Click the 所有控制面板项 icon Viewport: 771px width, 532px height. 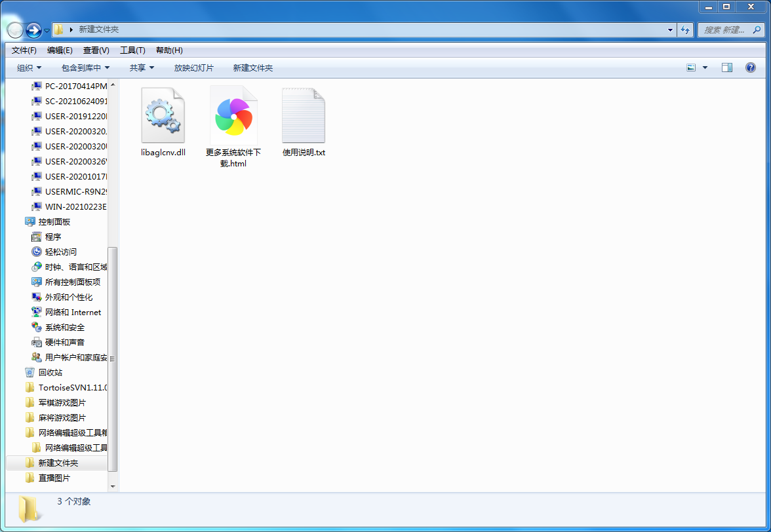(x=37, y=282)
